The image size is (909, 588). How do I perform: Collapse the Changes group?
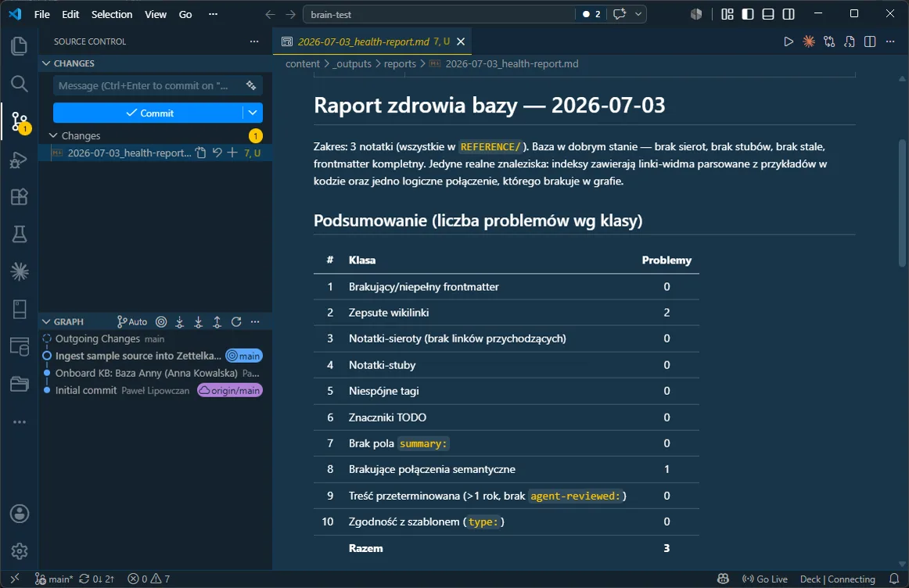pyautogui.click(x=53, y=135)
